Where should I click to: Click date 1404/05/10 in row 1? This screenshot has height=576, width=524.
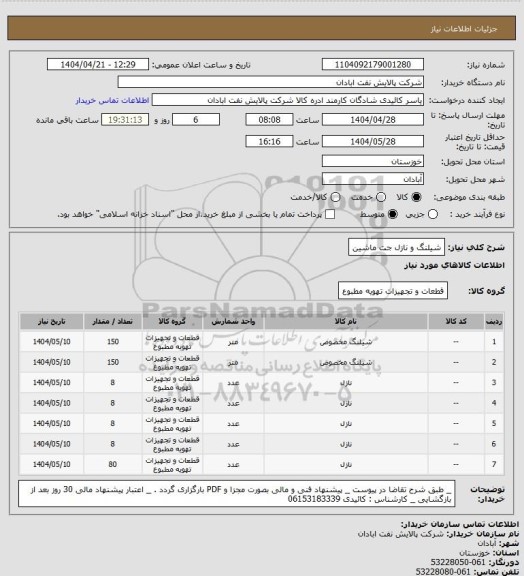pos(51,342)
